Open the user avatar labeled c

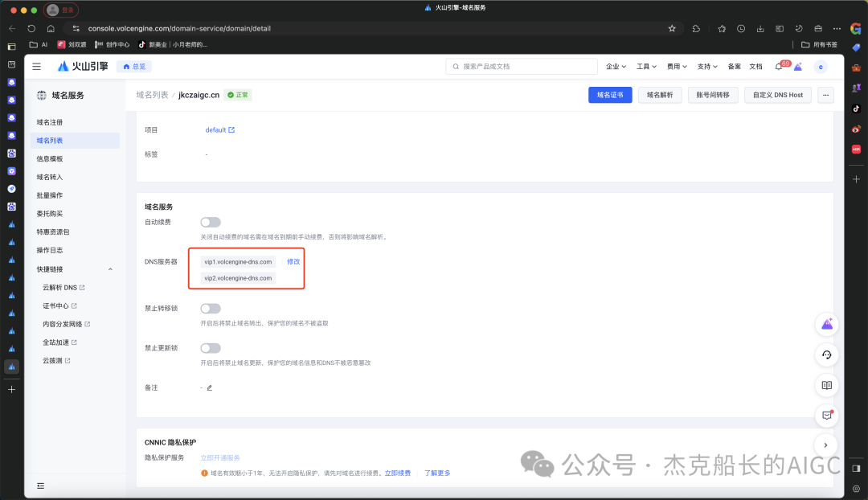821,67
